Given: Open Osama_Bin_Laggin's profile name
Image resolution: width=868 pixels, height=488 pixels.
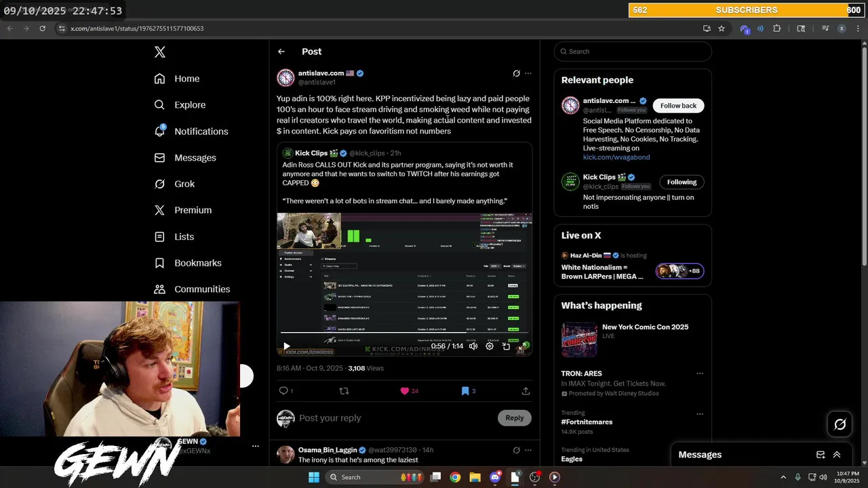Looking at the screenshot, I should click(328, 450).
